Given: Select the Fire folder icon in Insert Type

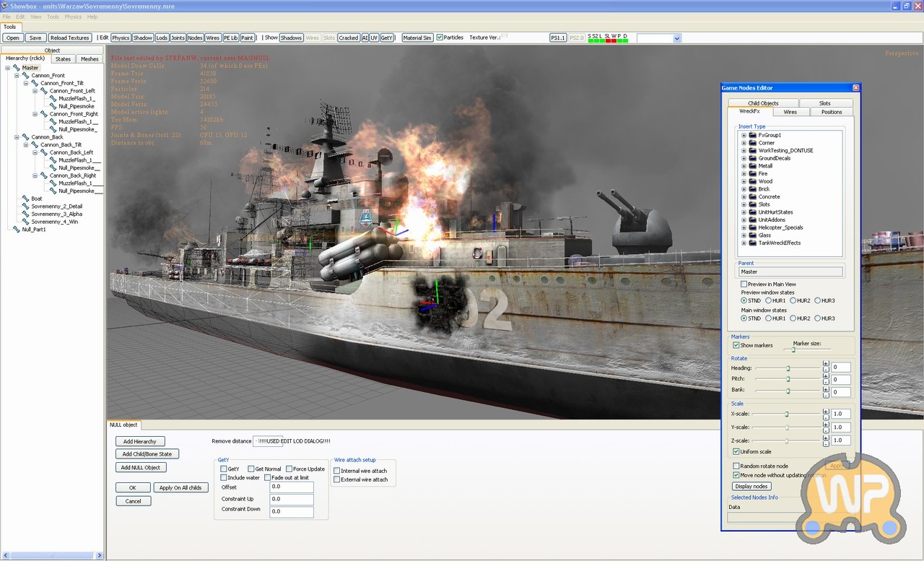Looking at the screenshot, I should point(752,174).
